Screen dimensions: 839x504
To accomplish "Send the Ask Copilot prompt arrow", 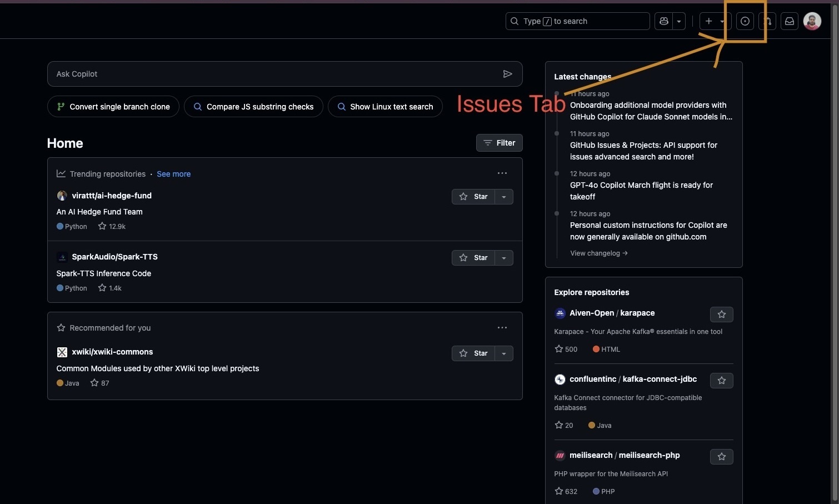I will pos(507,74).
